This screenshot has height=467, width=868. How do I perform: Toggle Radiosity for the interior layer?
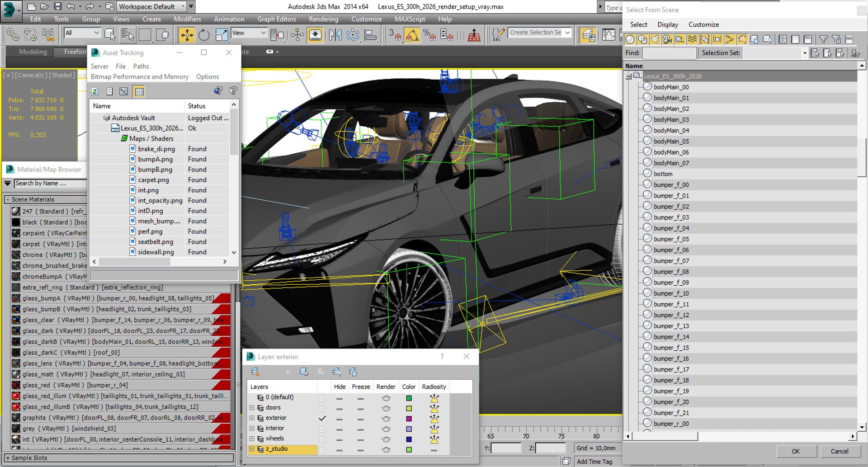click(x=434, y=429)
